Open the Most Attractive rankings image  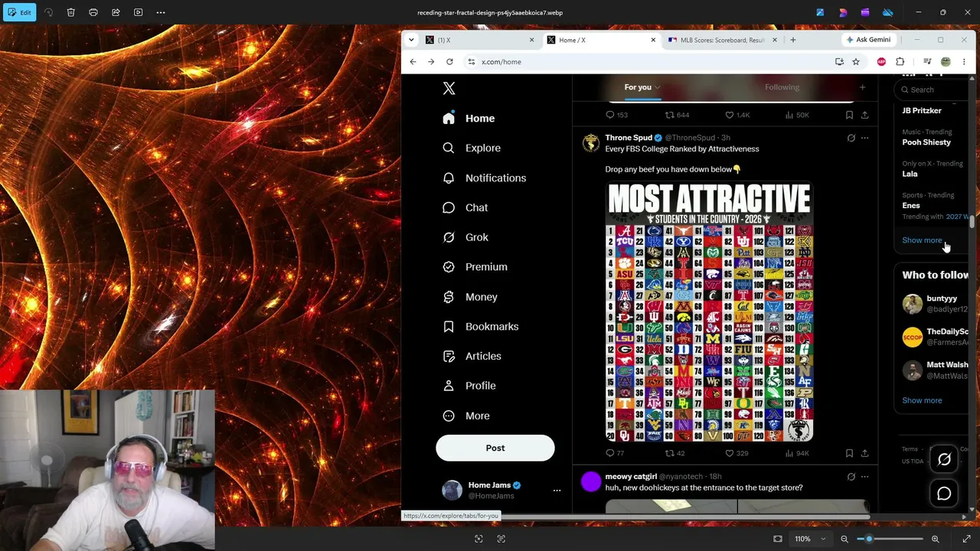click(x=709, y=311)
